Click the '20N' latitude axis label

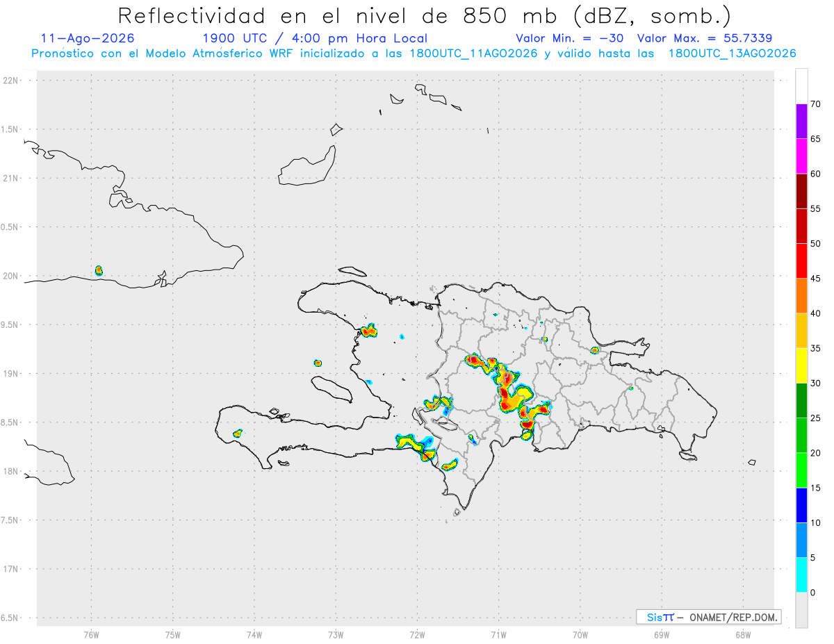11,276
